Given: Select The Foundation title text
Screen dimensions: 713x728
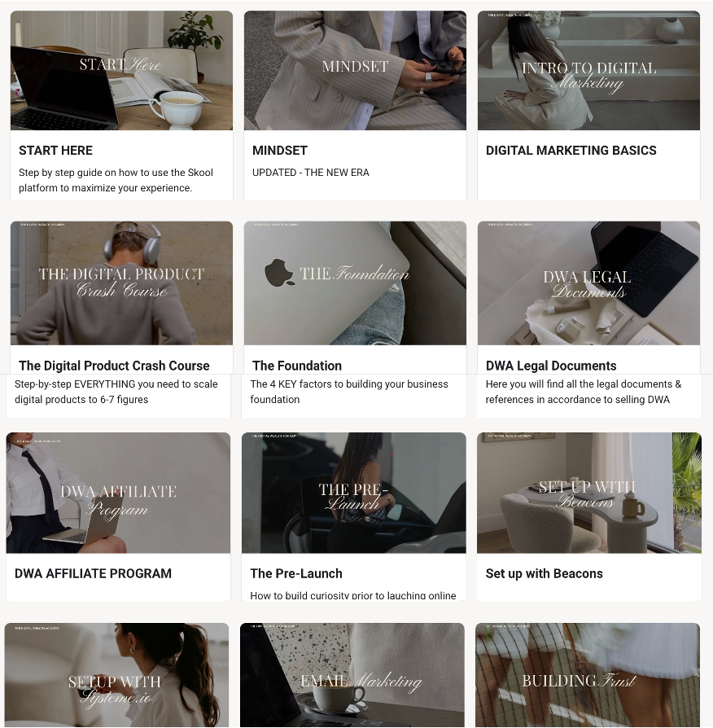Looking at the screenshot, I should pos(297,366).
